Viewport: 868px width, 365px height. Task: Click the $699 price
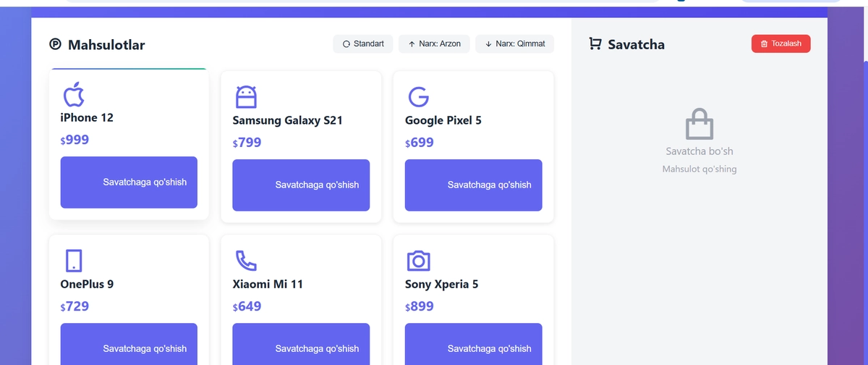click(419, 143)
